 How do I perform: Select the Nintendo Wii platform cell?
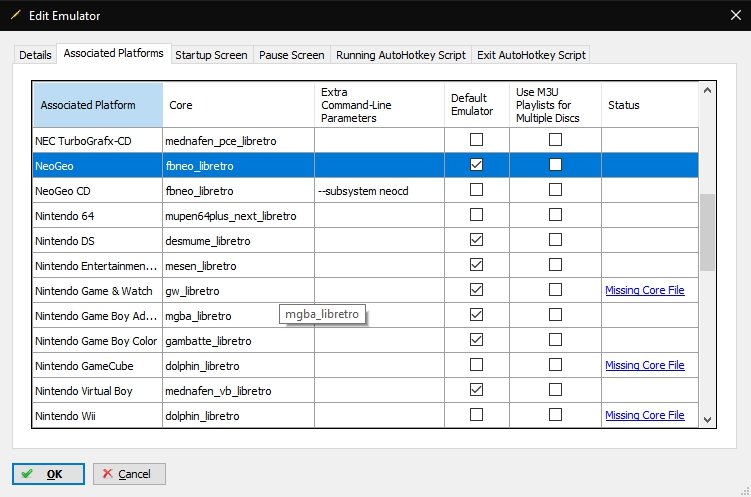pos(98,416)
